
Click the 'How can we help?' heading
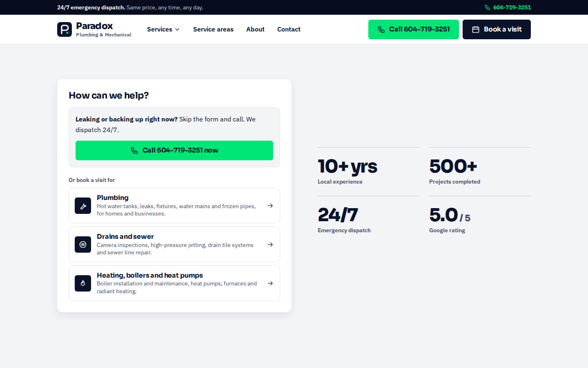[109, 95]
